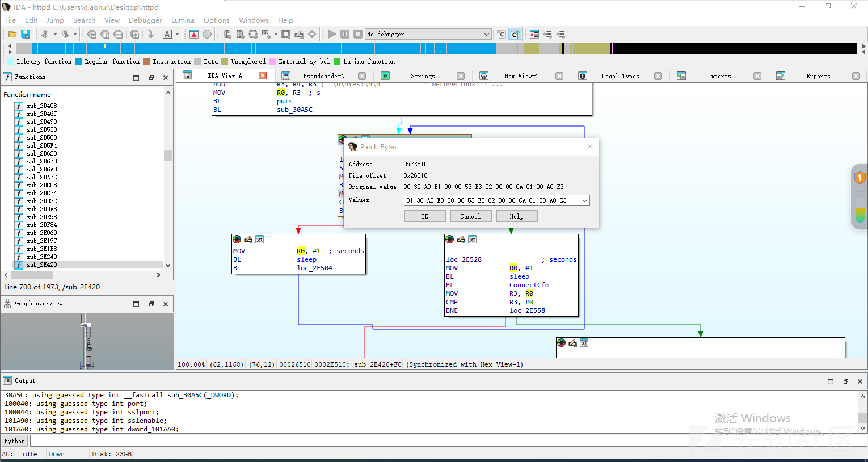Click the ConnectCfm call in loc_2E528 node

point(529,285)
